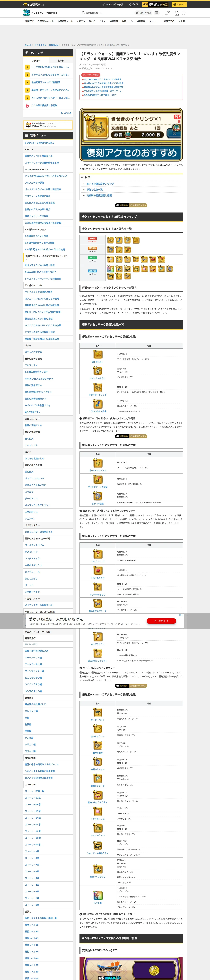
Task: Jump to 交換所の開催期間と概要 in contents
Action: pos(99,196)
